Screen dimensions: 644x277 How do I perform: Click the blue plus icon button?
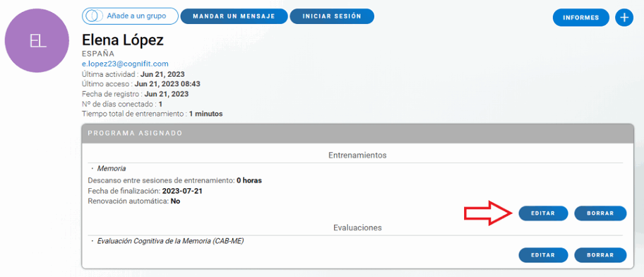[x=624, y=18]
